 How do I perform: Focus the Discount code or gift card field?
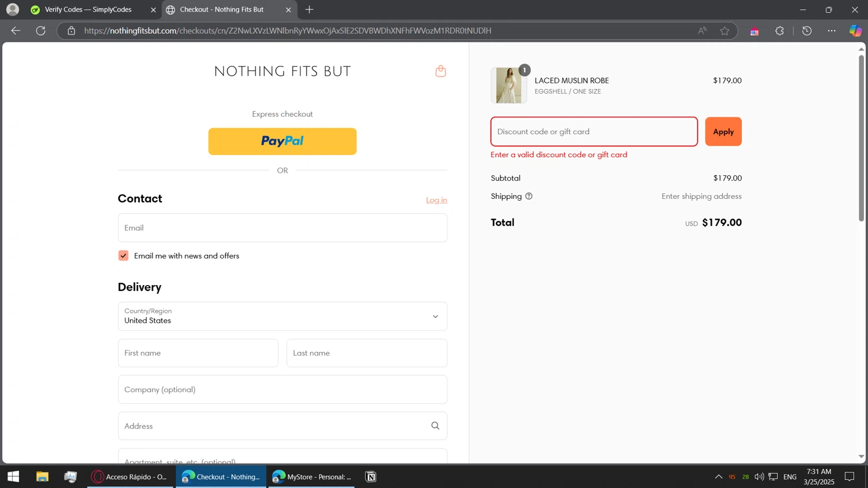pos(594,131)
